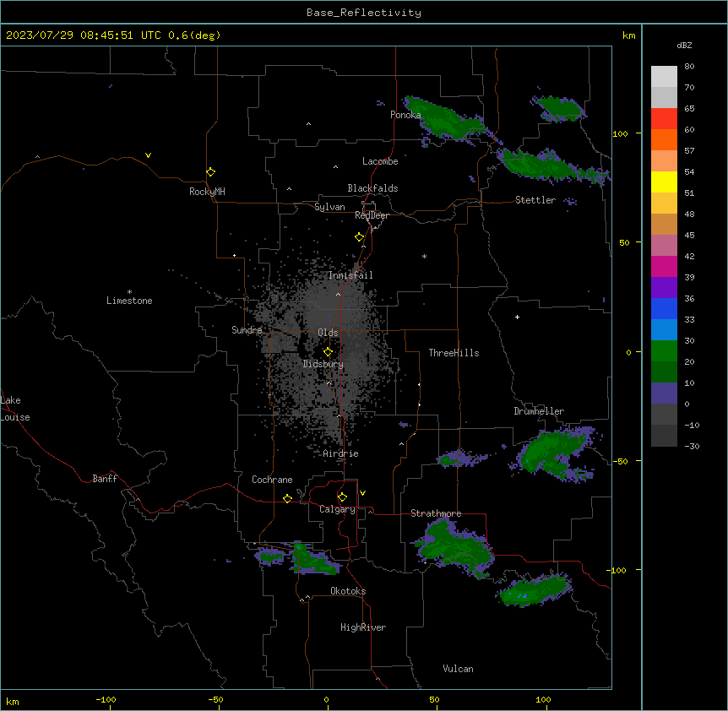Click the Base_Reflectivity title
The width and height of the screenshot is (728, 711).
[364, 13]
